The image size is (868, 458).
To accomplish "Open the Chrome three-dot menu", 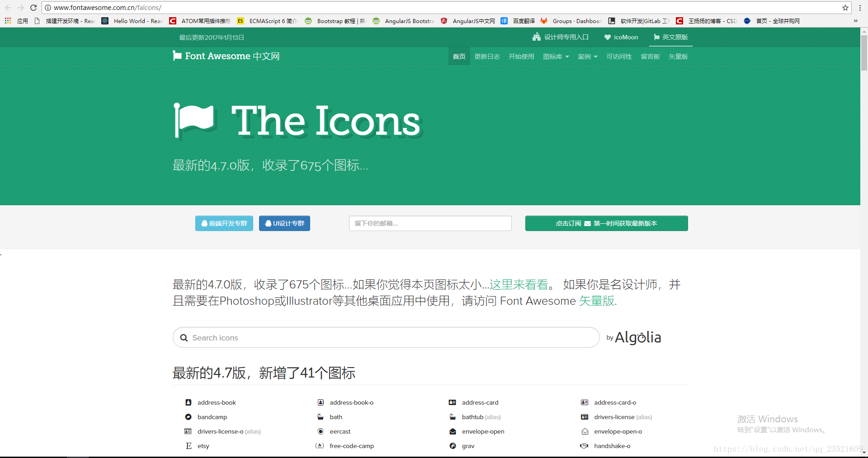I will pyautogui.click(x=860, y=8).
